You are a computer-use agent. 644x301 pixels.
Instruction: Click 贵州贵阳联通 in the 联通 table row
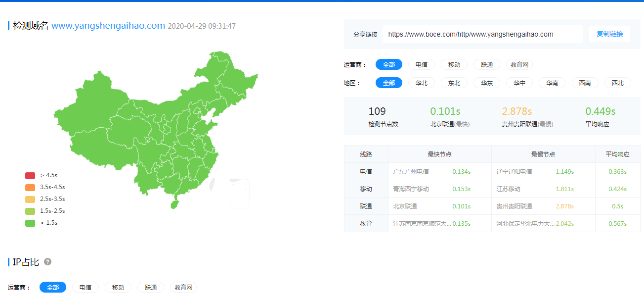tap(514, 206)
